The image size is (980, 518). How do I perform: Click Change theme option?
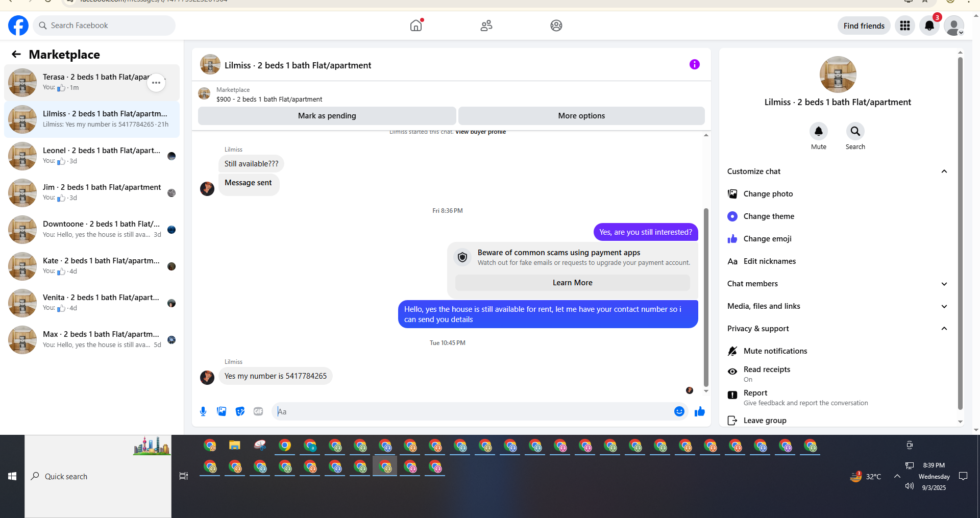[x=837, y=216]
